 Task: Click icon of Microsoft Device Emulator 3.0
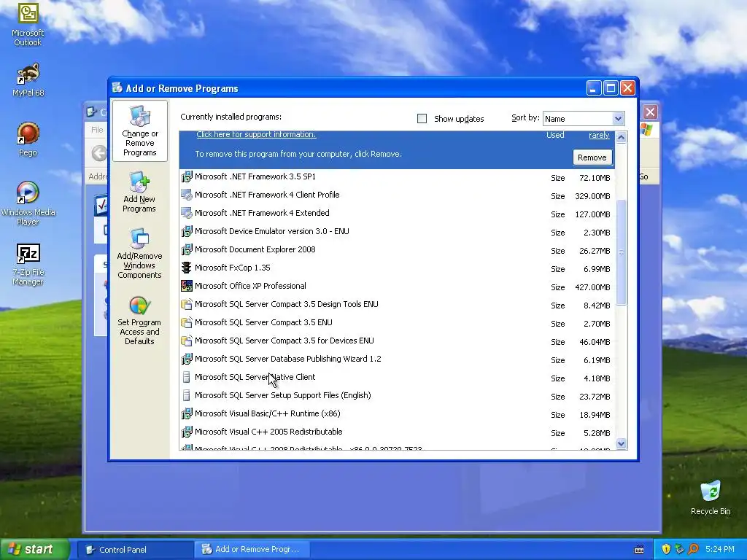click(187, 231)
